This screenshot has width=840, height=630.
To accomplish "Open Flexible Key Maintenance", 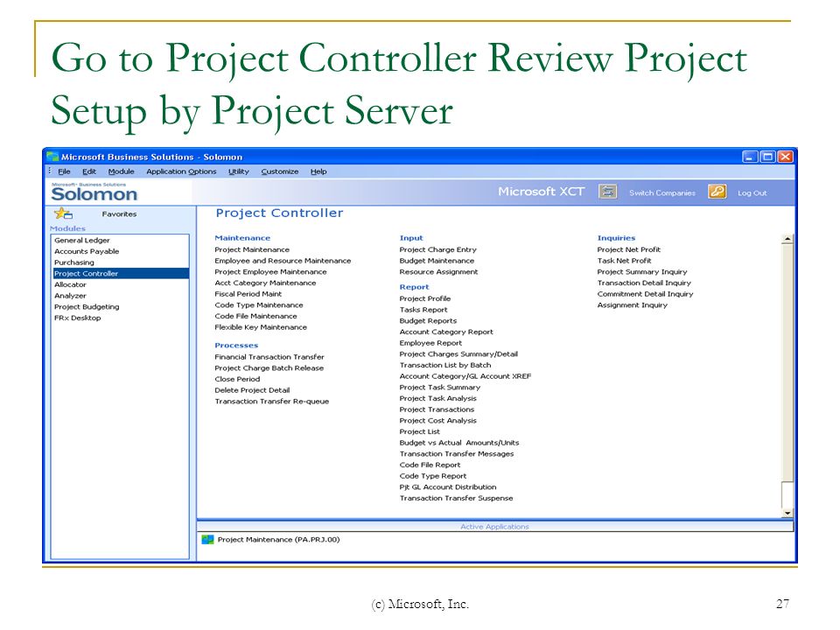I will point(261,327).
